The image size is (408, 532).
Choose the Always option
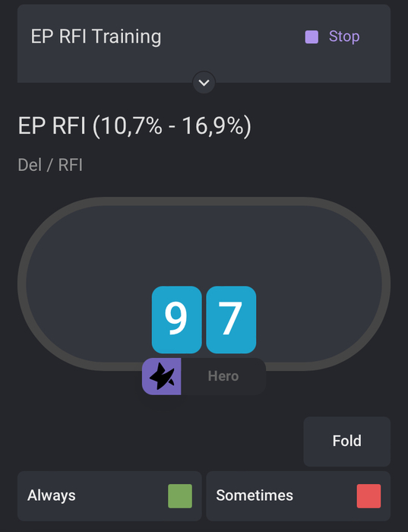point(109,496)
